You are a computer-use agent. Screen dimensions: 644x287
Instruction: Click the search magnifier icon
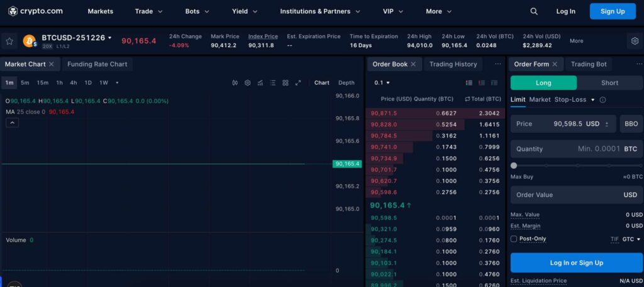pos(534,11)
